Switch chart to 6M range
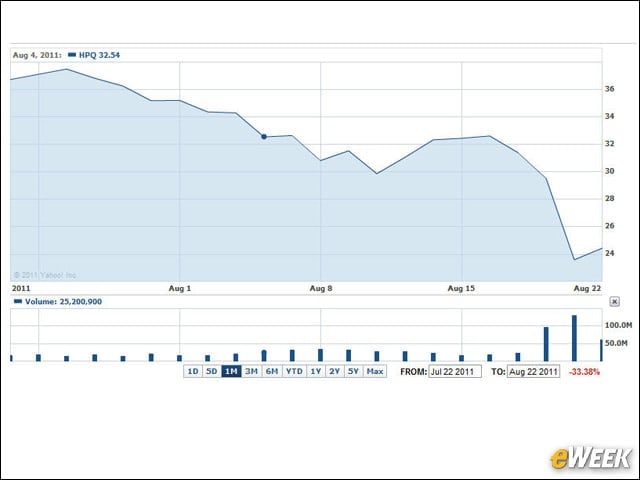The width and height of the screenshot is (640, 480). 272,371
